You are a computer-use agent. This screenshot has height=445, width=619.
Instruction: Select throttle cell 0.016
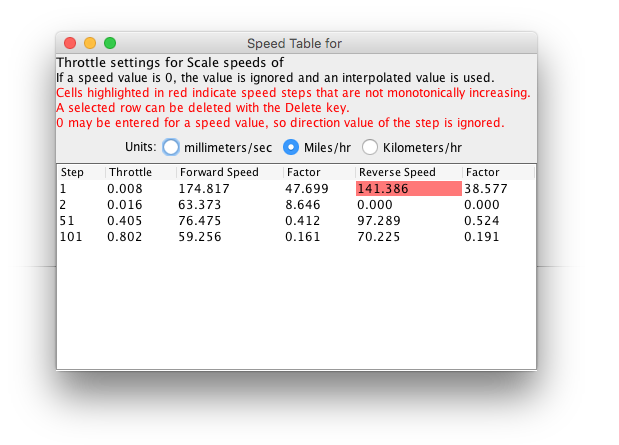point(141,205)
